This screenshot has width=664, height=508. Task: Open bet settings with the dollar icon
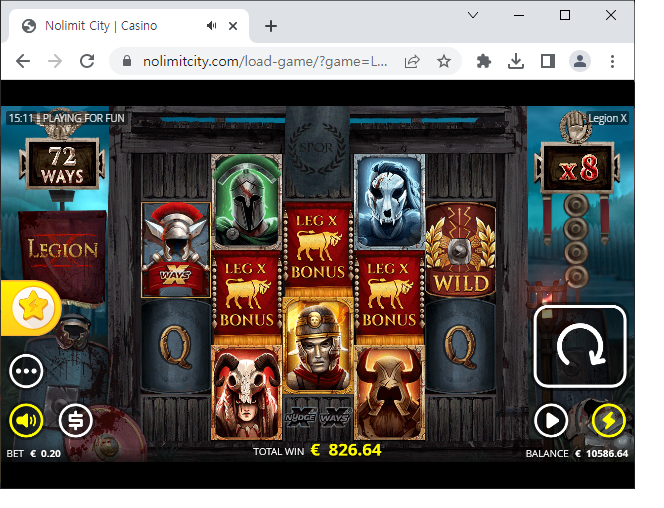point(76,420)
